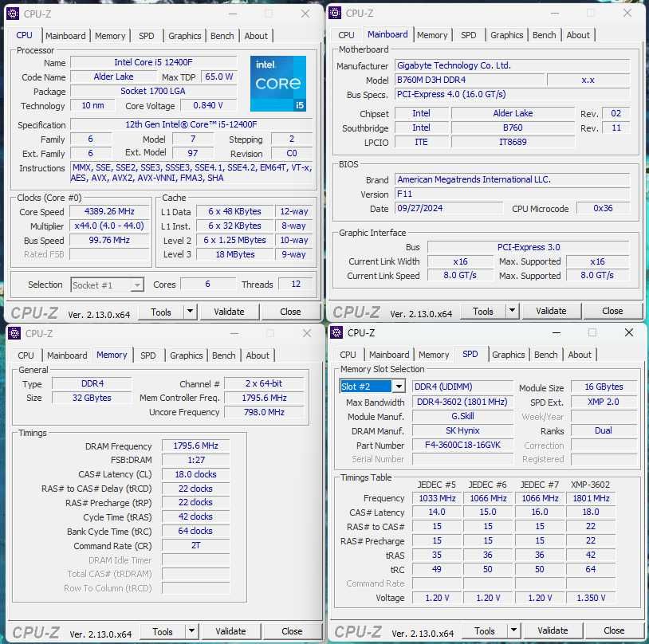649x644 pixels.
Task: Click the 'B760M D3H DDR4' model field
Action: (x=470, y=80)
